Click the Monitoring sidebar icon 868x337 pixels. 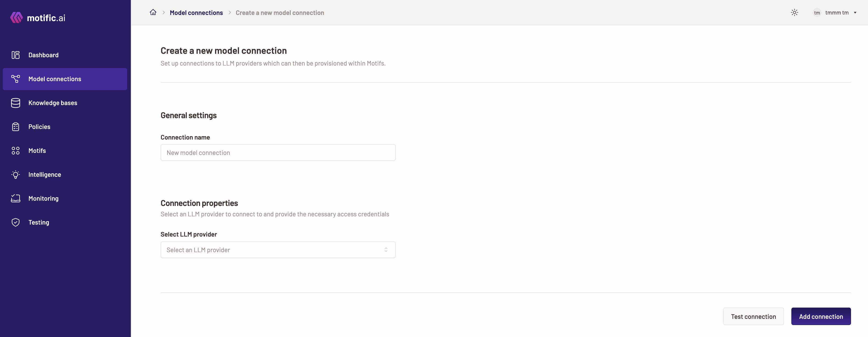point(15,198)
